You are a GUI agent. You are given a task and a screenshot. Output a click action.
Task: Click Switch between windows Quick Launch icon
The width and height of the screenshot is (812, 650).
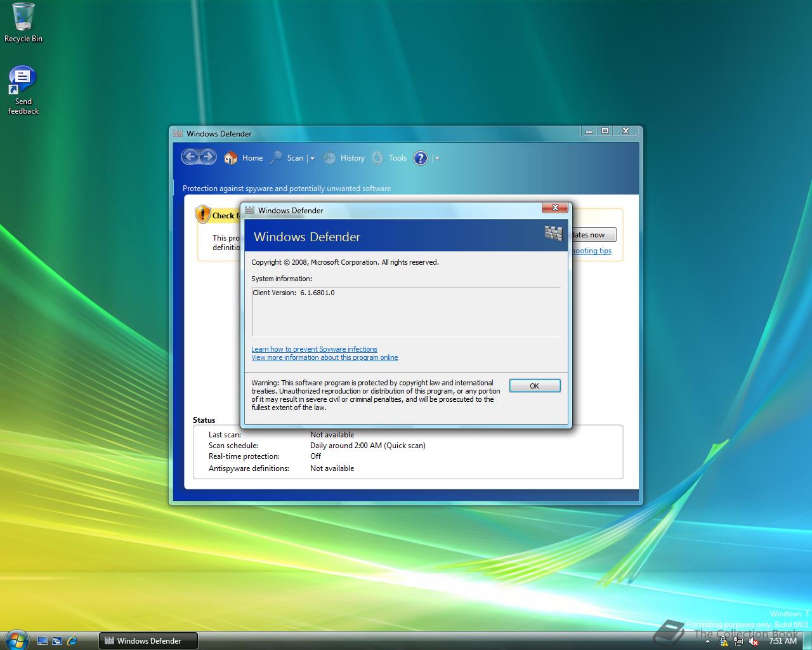coord(57,641)
